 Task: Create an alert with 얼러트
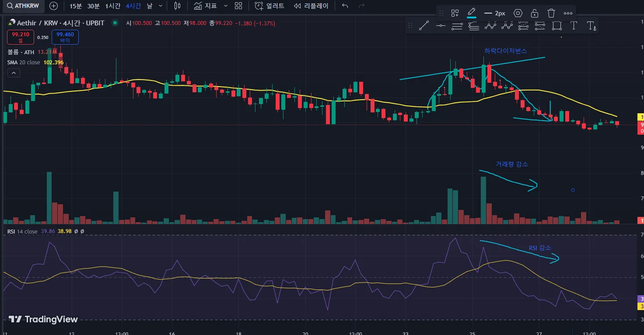(269, 6)
